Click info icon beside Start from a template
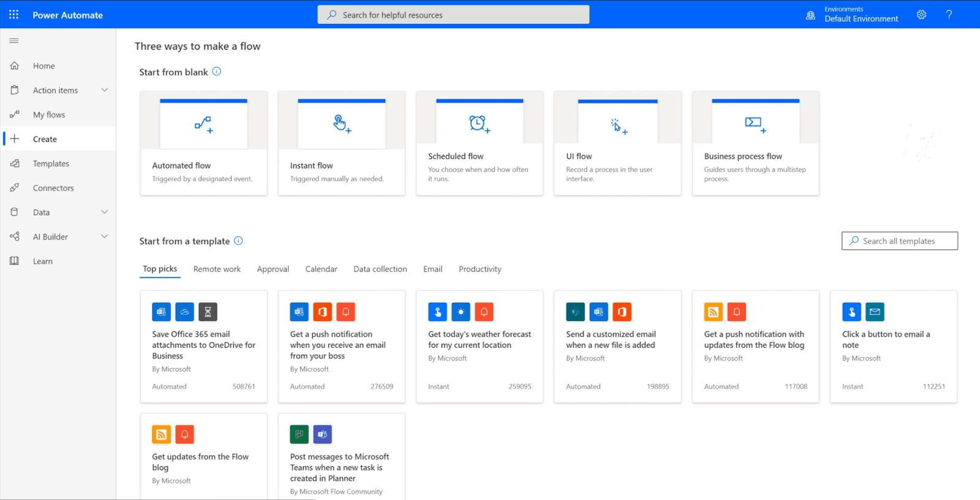The height and width of the screenshot is (500, 980). [238, 241]
